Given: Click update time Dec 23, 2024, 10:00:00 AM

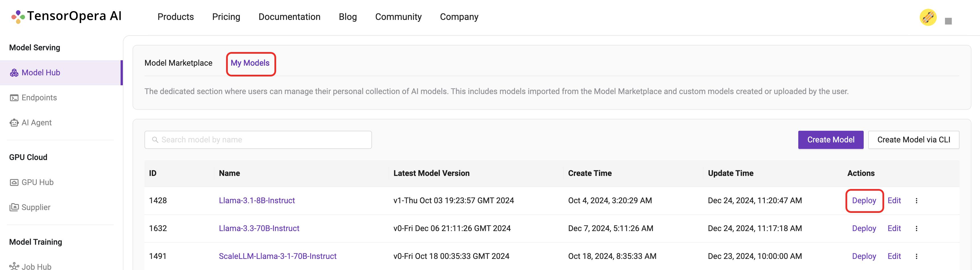Looking at the screenshot, I should coord(755,256).
